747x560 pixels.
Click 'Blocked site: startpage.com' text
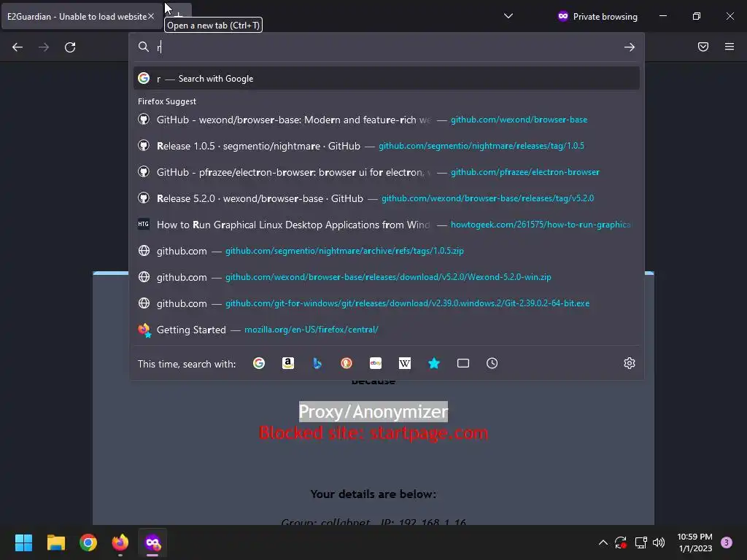373,433
